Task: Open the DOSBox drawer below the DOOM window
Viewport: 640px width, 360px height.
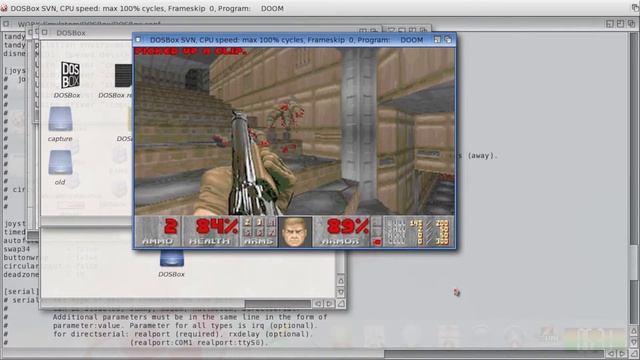Action: pyautogui.click(x=171, y=258)
